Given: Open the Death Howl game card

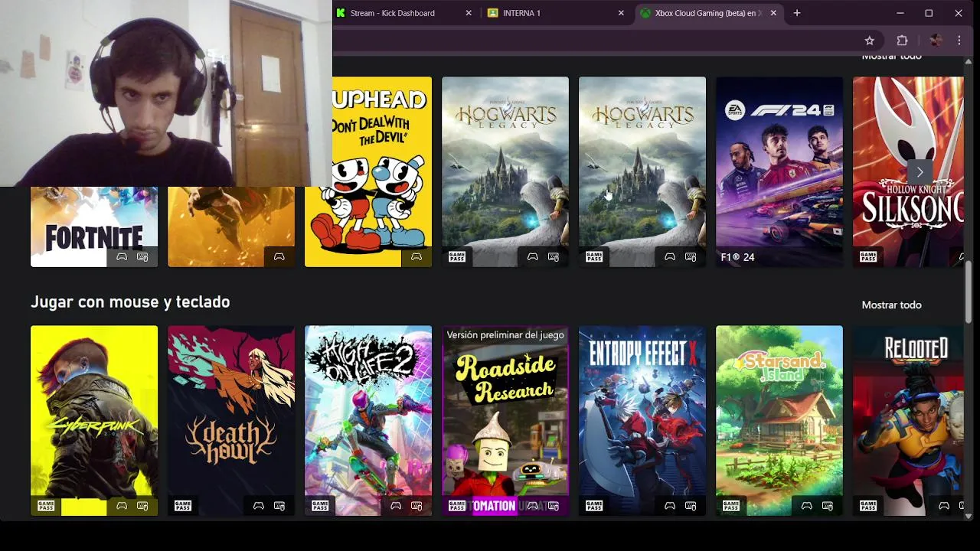Looking at the screenshot, I should [231, 421].
